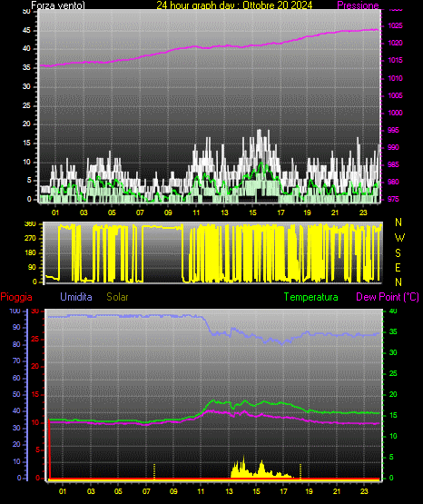Click the 1025 pressure axis value
The height and width of the screenshot is (504, 423).
coord(396,25)
